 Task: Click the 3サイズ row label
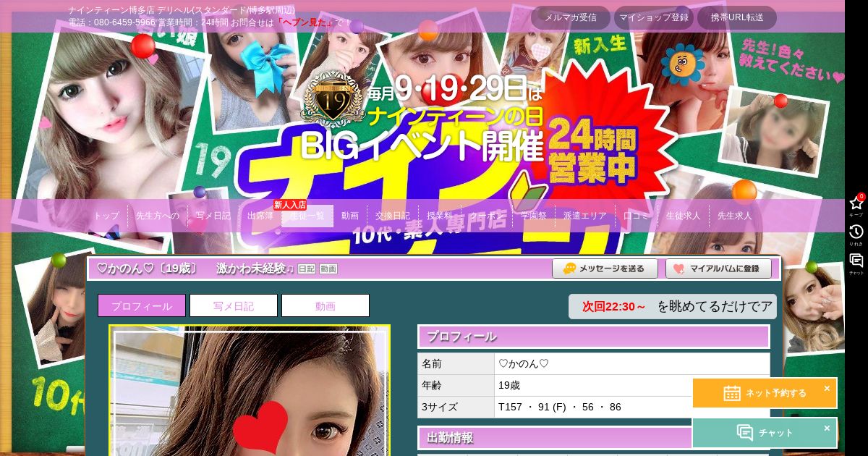456,407
